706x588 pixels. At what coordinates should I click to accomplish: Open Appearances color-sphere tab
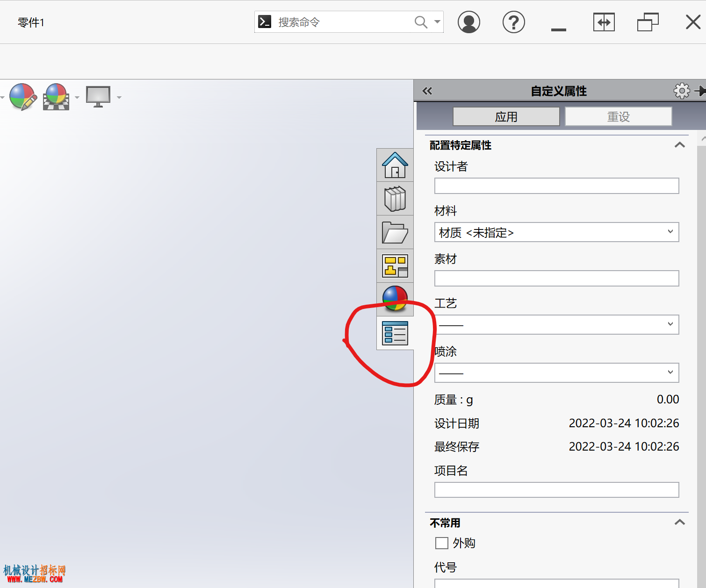point(395,299)
